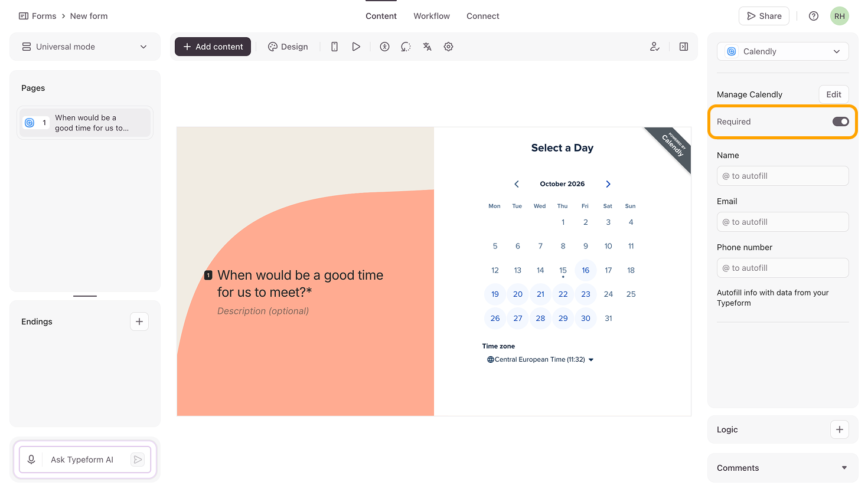Open Central European Time zone dropdown
This screenshot has height=492, width=868.
pos(540,359)
